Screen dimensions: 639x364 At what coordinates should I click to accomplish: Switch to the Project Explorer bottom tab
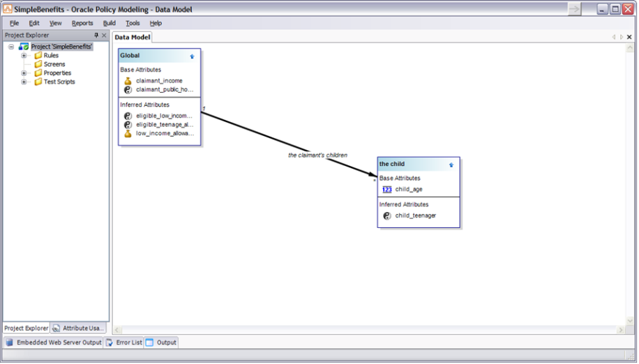tap(27, 328)
